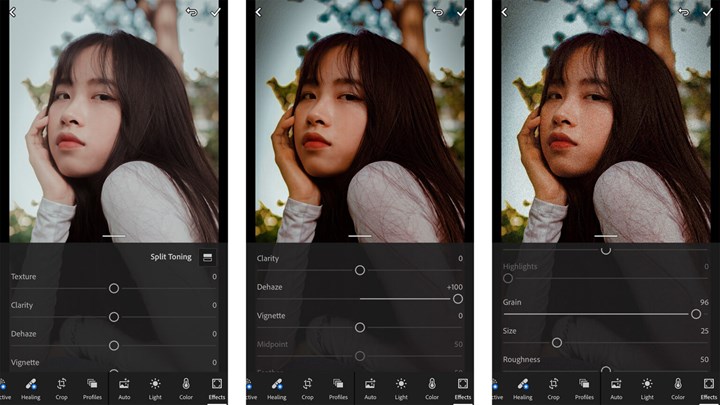Tap the back arrow in the middle screen
This screenshot has width=720, height=405.
click(x=259, y=12)
